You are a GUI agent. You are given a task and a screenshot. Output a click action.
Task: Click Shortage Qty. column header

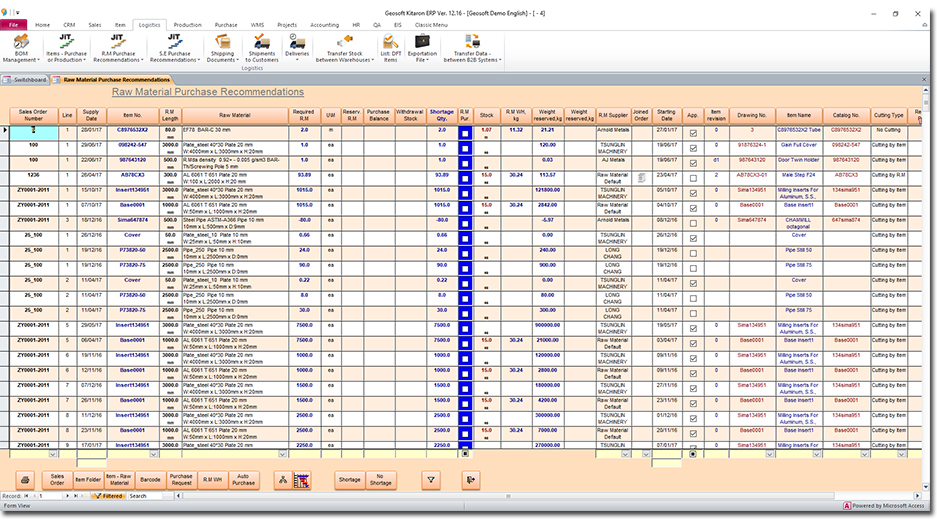[x=442, y=115]
